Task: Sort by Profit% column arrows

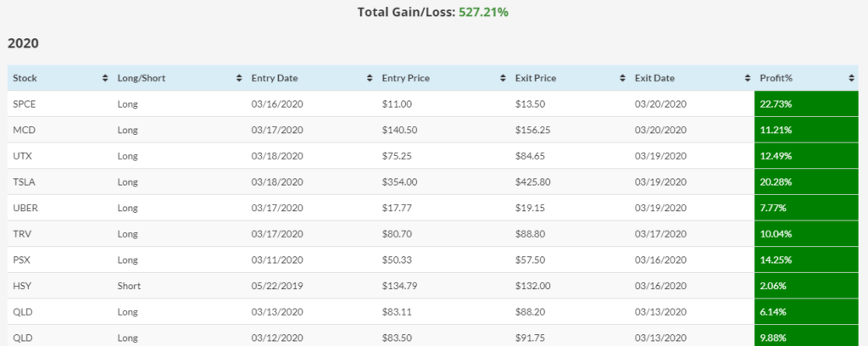Action: [x=851, y=79]
